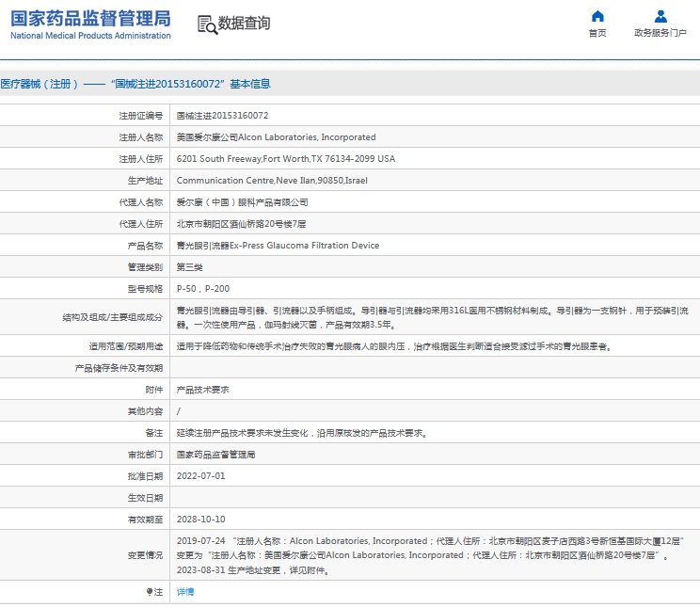The width and height of the screenshot is (700, 608).
Task: Select the 其他内容 slash value
Action: [x=179, y=411]
